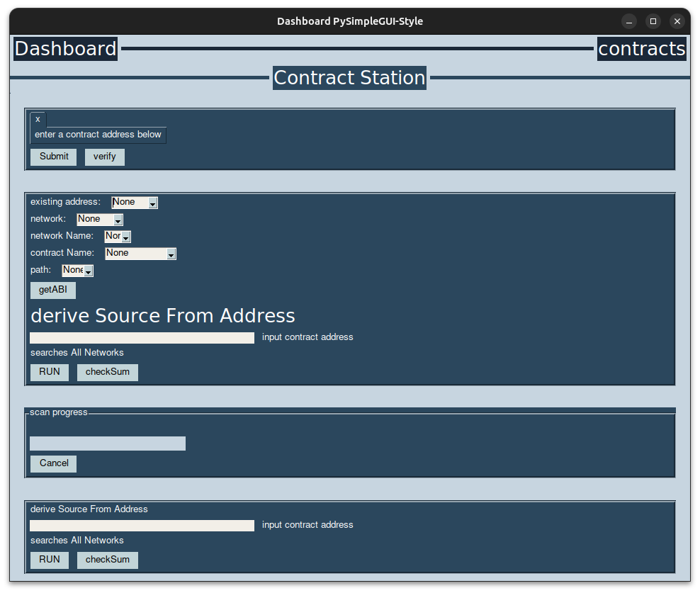Image resolution: width=700 pixels, height=593 pixels.
Task: Run the derive Source From Address search
Action: pos(49,371)
